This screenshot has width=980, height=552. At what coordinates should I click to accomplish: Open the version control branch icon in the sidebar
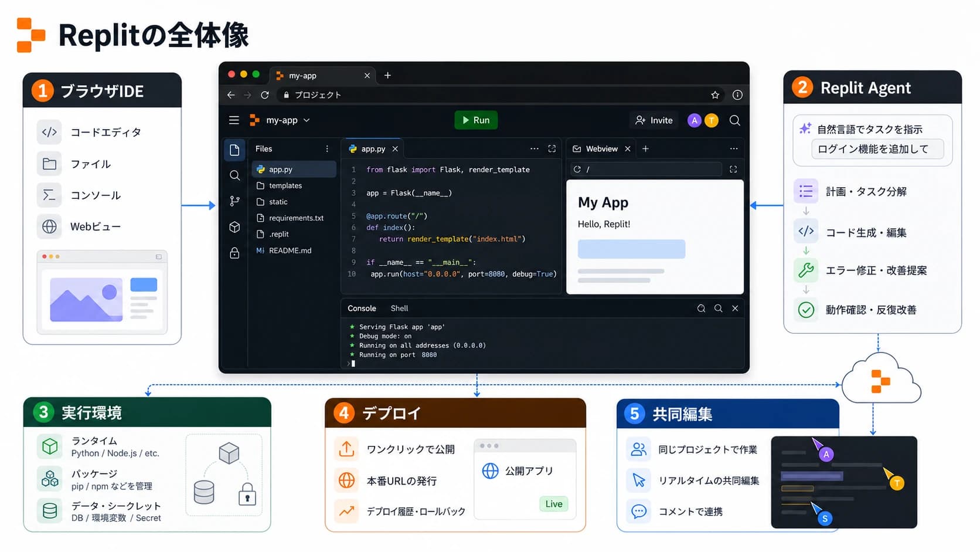(x=234, y=201)
